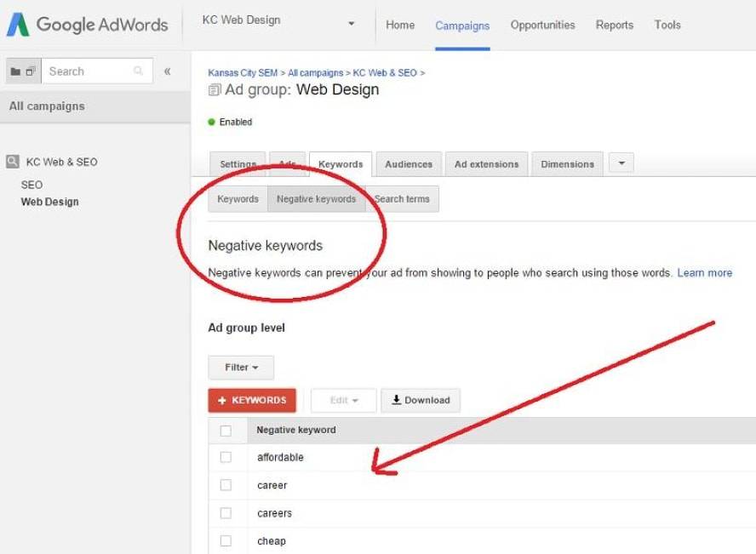Go to the Home menu
This screenshot has width=756, height=554.
click(x=400, y=25)
